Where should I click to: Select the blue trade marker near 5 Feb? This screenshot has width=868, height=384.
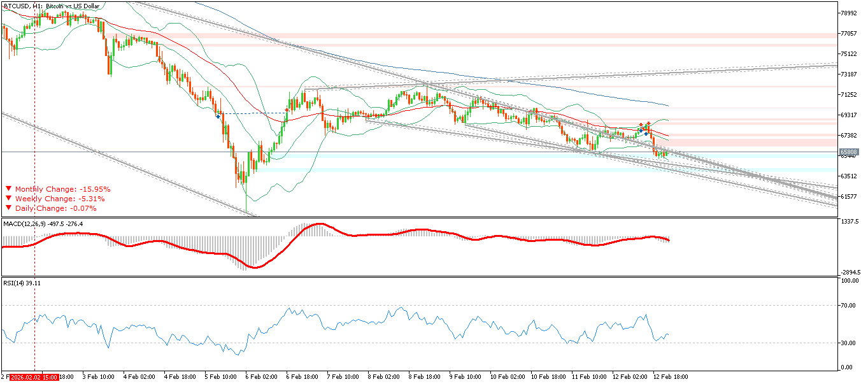click(x=218, y=117)
